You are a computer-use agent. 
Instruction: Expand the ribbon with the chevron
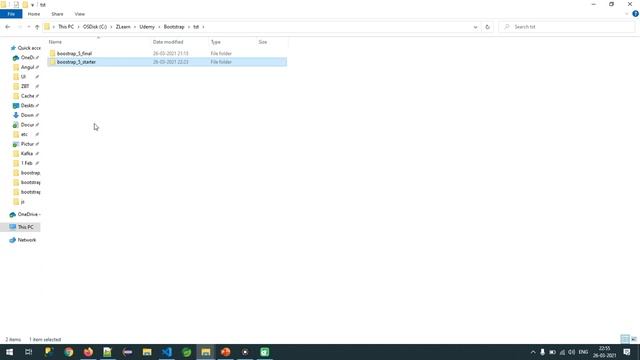click(x=627, y=14)
